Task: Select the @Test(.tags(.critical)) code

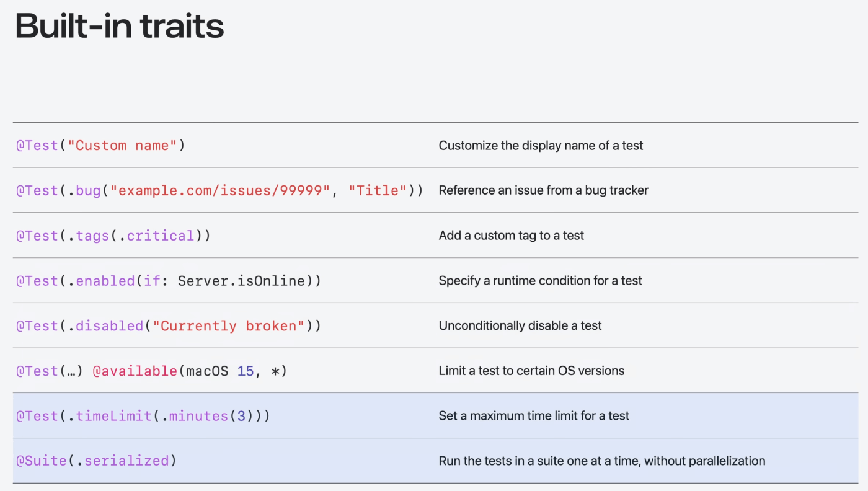Action: tap(113, 236)
